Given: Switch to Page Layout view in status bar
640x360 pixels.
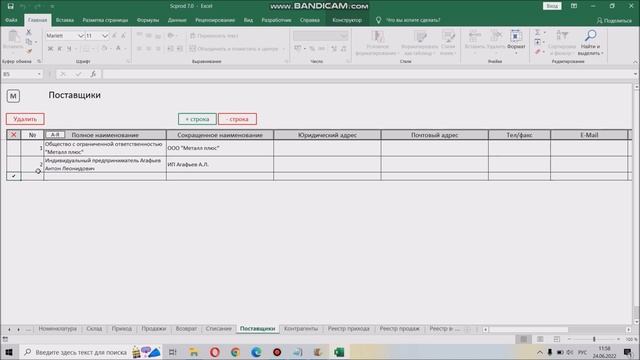Looking at the screenshot, I should tap(540, 339).
